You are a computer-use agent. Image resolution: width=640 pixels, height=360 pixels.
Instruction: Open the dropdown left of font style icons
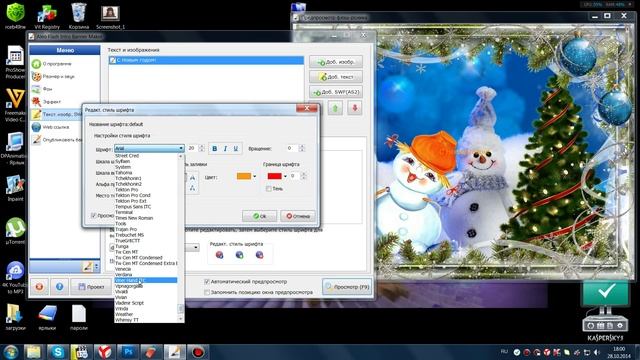coord(196,247)
